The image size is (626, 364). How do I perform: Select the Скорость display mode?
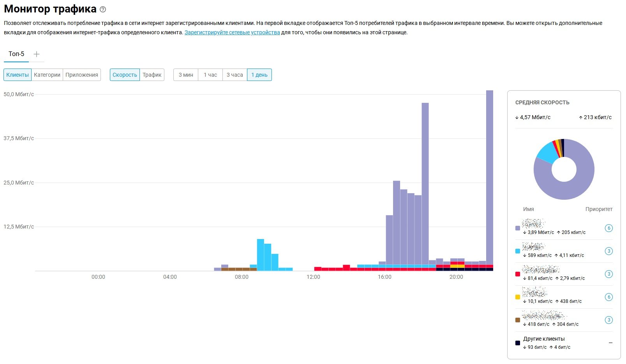pyautogui.click(x=125, y=75)
